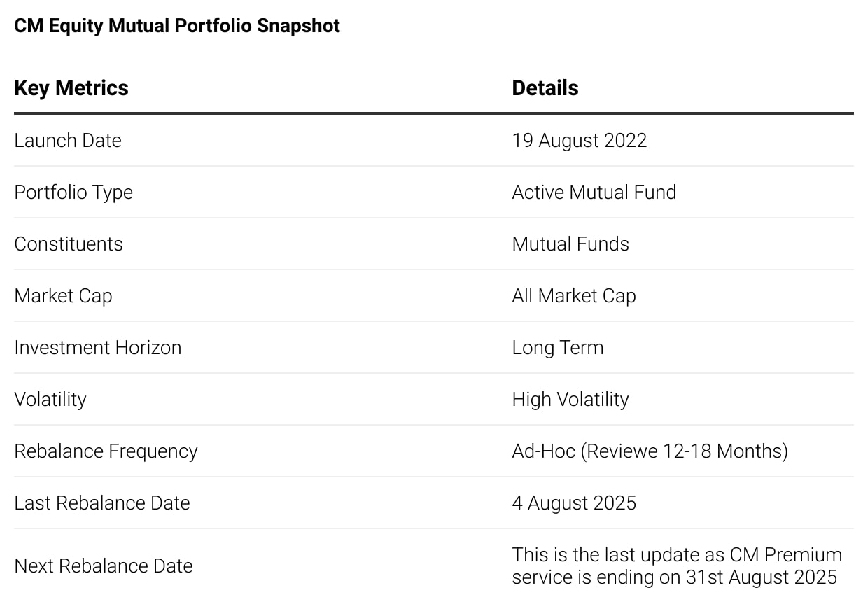Viewport: 868px width, 616px height.
Task: Click the Market Cap row label
Action: point(63,296)
